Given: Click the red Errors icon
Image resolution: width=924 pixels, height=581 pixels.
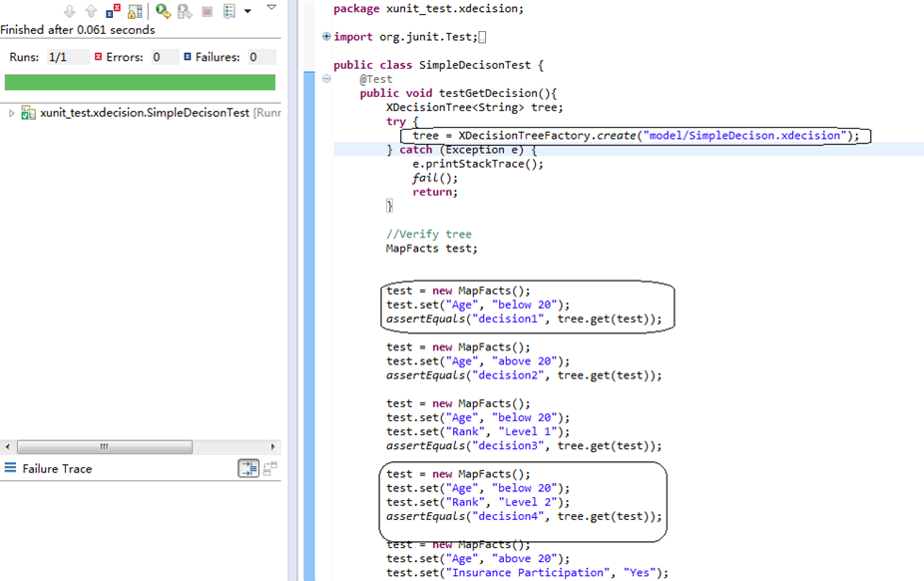Looking at the screenshot, I should coord(98,57).
